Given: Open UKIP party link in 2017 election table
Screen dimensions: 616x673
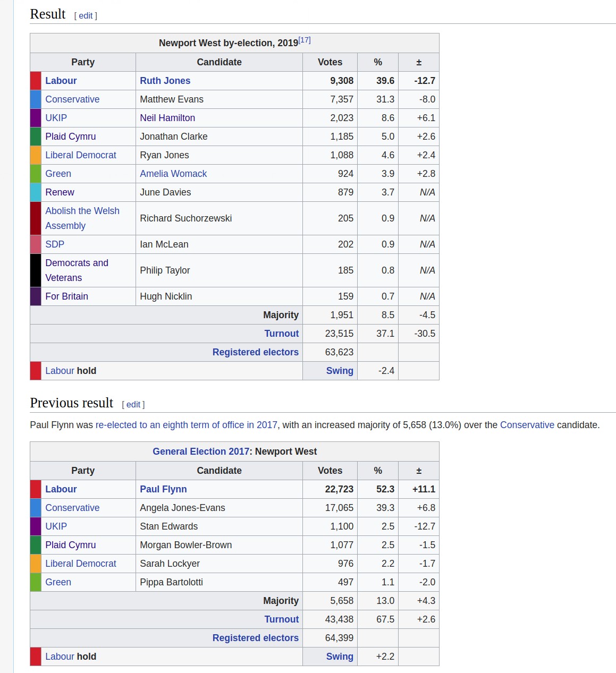Looking at the screenshot, I should click(x=56, y=526).
